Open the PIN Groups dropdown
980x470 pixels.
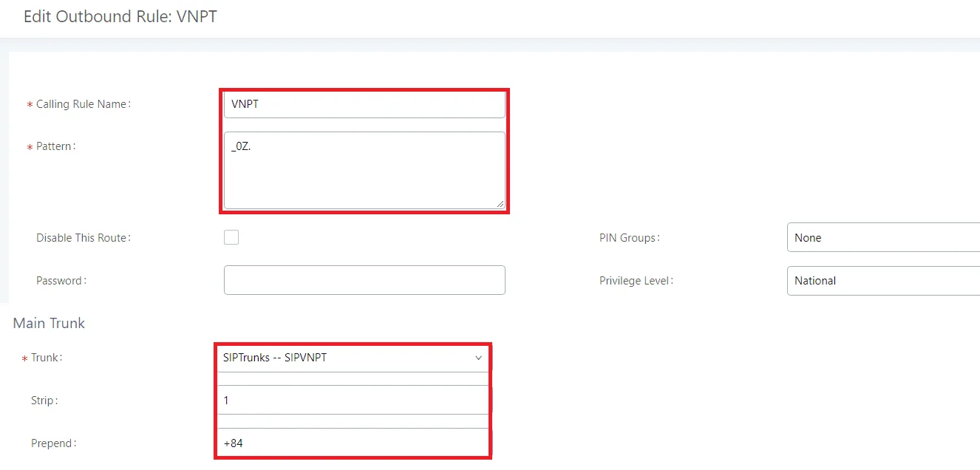click(x=882, y=238)
